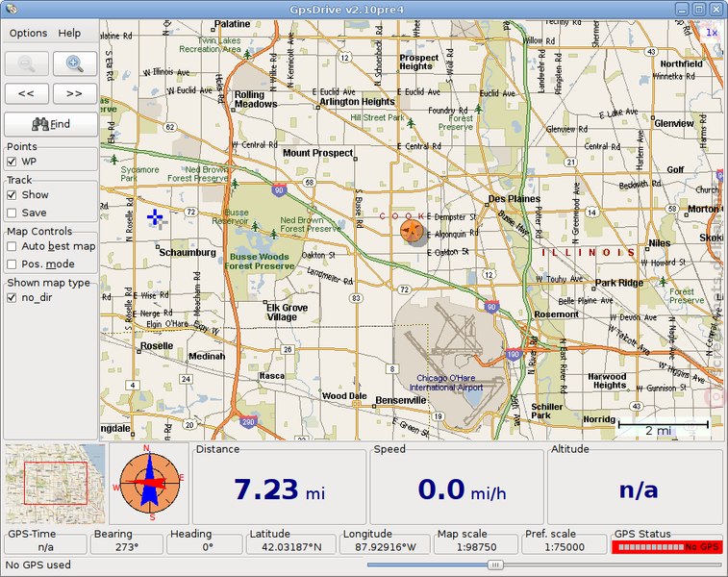The image size is (728, 577).
Task: Open the Options menu
Action: pos(28,33)
